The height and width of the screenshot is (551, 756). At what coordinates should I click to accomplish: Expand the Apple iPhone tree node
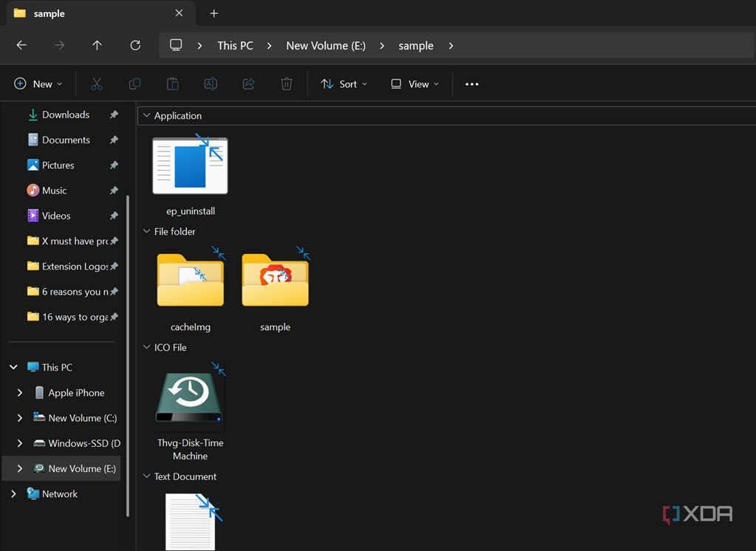pyautogui.click(x=20, y=393)
